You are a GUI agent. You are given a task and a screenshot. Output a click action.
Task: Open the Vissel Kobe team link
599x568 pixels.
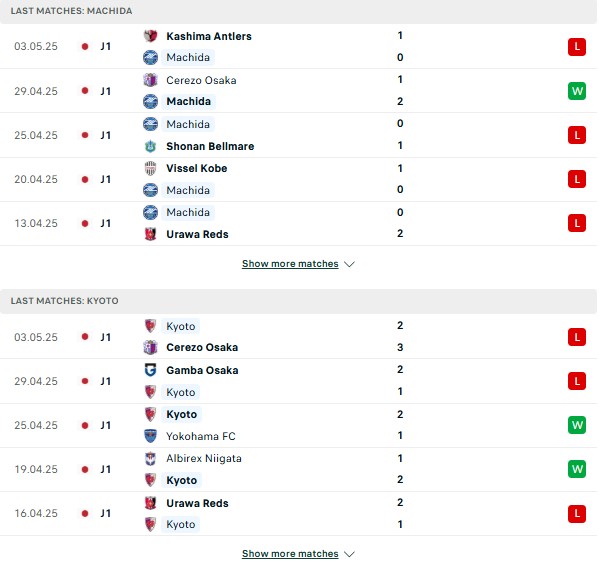pyautogui.click(x=197, y=168)
